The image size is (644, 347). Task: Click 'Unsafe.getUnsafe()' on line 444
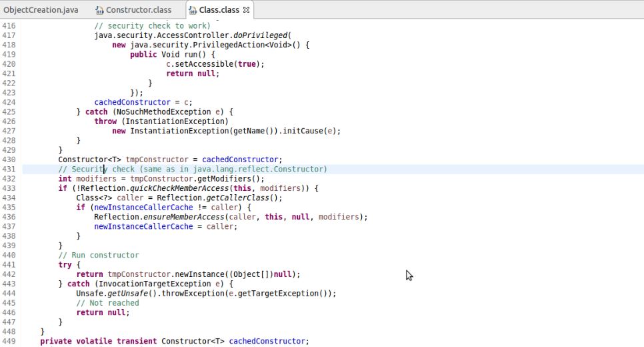(x=117, y=293)
